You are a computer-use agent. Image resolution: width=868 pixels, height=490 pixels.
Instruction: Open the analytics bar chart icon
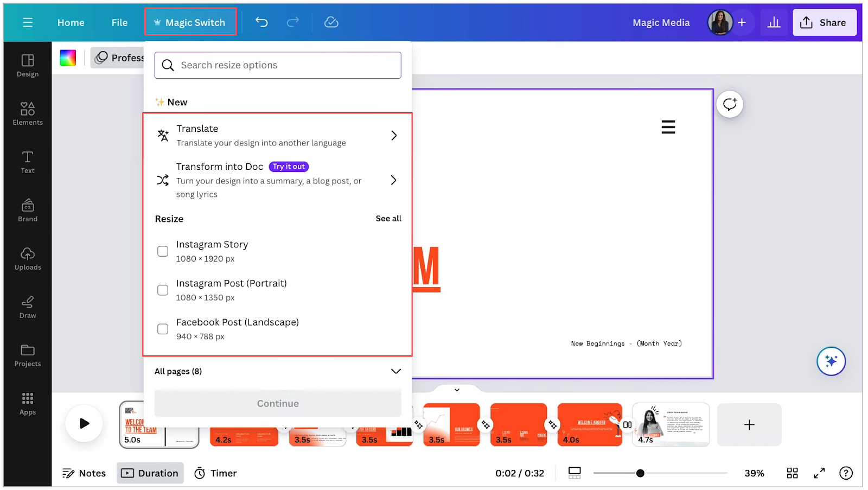click(x=774, y=22)
